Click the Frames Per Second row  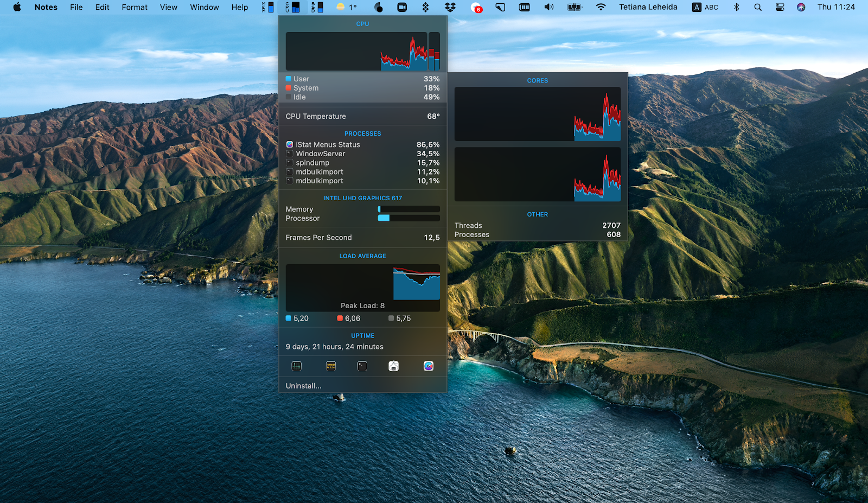point(363,238)
